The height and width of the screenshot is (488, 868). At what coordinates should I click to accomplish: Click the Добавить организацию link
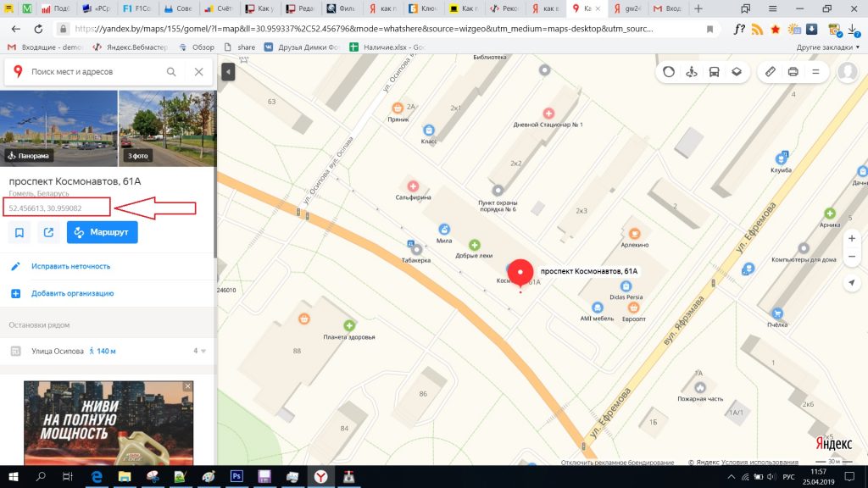click(73, 293)
